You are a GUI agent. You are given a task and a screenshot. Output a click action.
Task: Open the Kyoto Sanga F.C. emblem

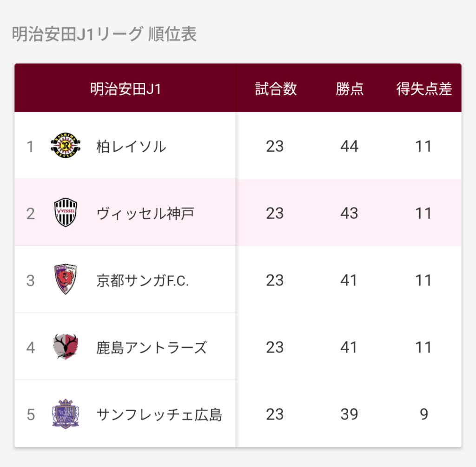tap(66, 279)
